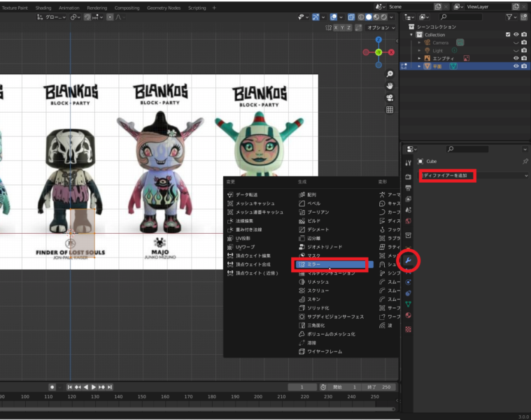Open the transform orientation グロー dropdown
This screenshot has width=531, height=420.
click(x=52, y=17)
